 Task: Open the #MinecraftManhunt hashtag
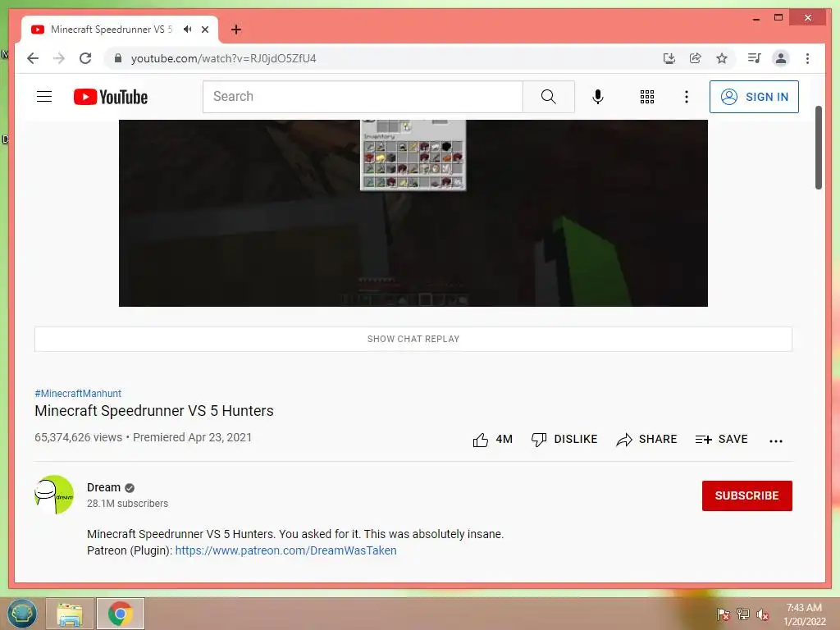78,393
